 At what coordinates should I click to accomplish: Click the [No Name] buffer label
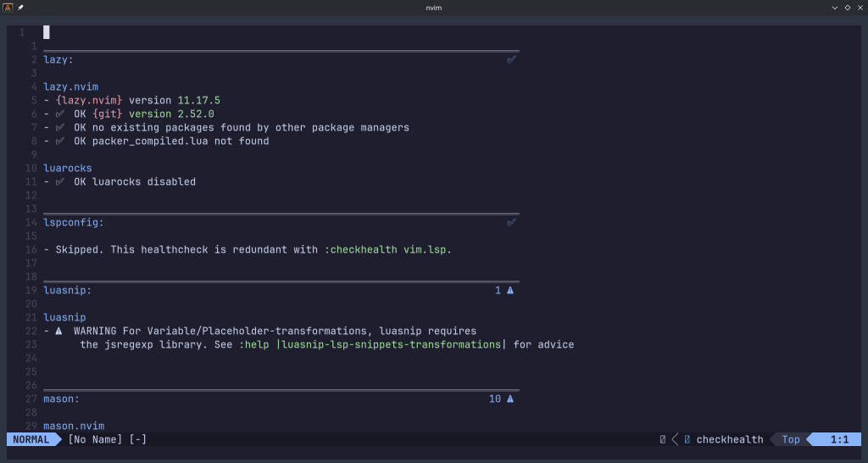95,439
